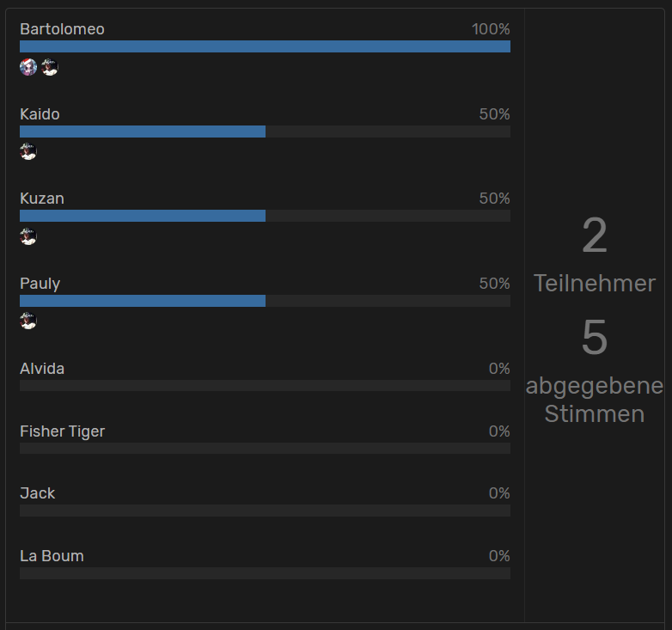Select the La Boum option label
672x630 pixels.
pos(52,556)
